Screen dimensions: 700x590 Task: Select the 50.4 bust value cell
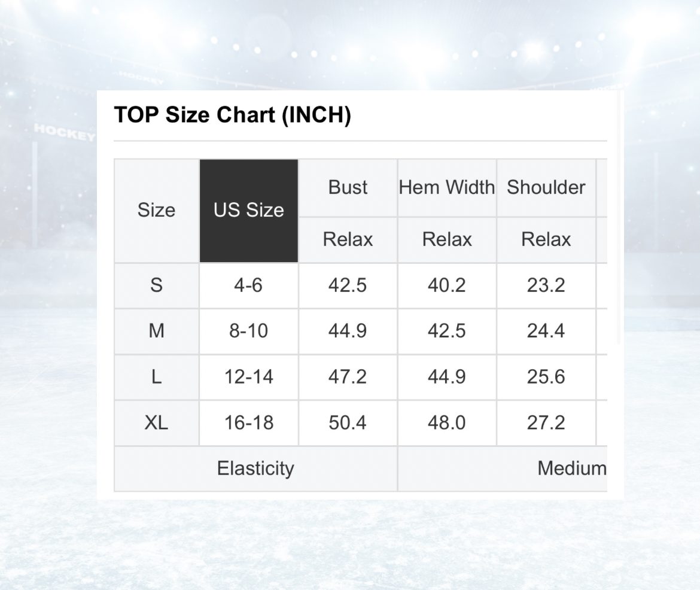click(348, 423)
